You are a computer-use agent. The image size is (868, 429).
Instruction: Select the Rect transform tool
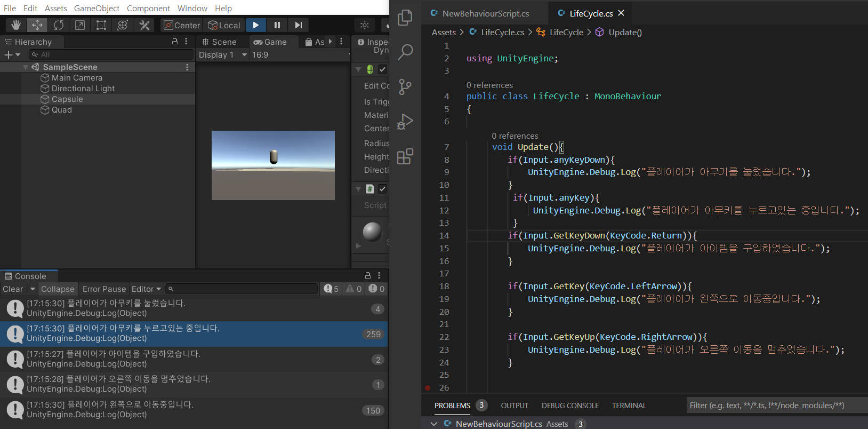101,25
